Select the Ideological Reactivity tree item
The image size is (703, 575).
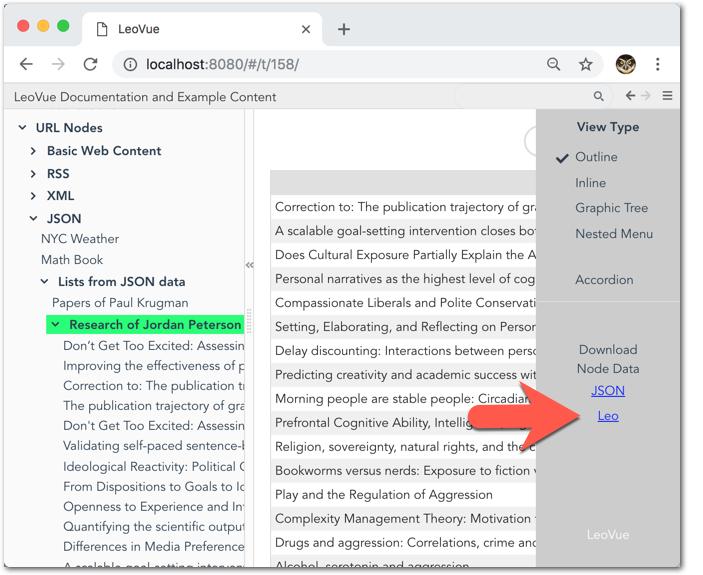pyautogui.click(x=153, y=467)
